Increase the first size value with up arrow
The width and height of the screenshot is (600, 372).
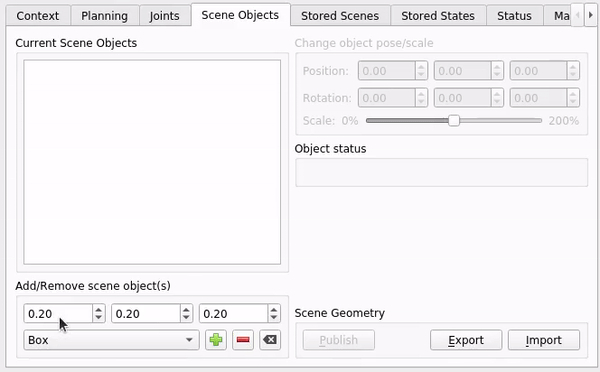99,310
